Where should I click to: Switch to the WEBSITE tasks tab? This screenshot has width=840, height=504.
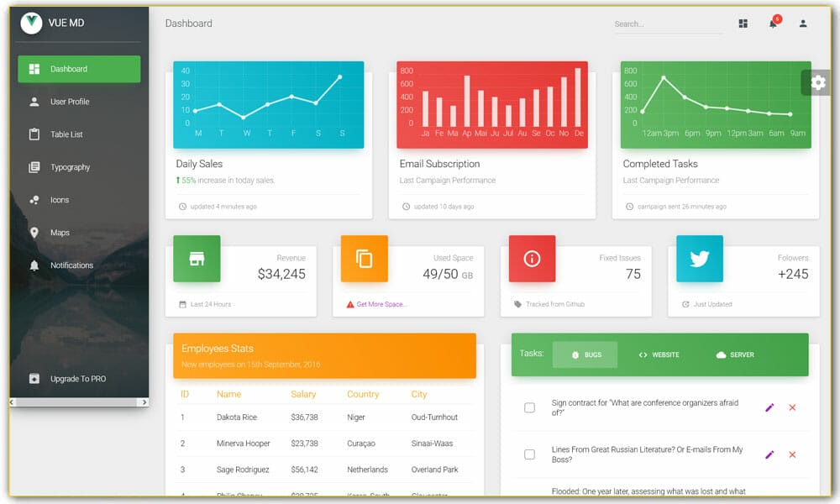click(659, 354)
